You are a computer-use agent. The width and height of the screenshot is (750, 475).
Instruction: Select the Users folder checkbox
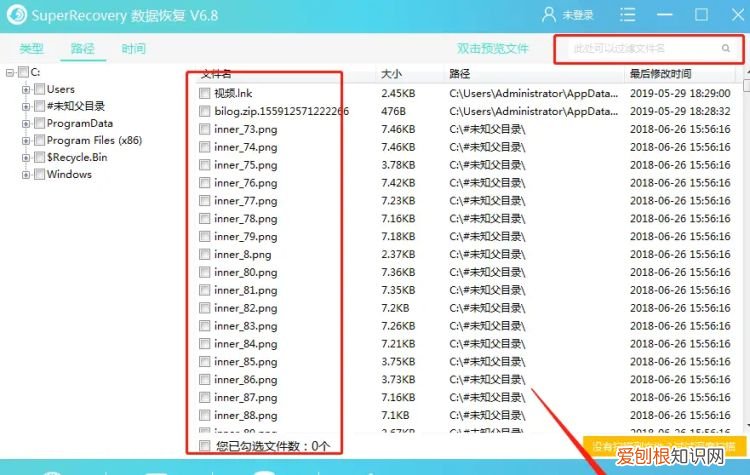pyautogui.click(x=39, y=89)
